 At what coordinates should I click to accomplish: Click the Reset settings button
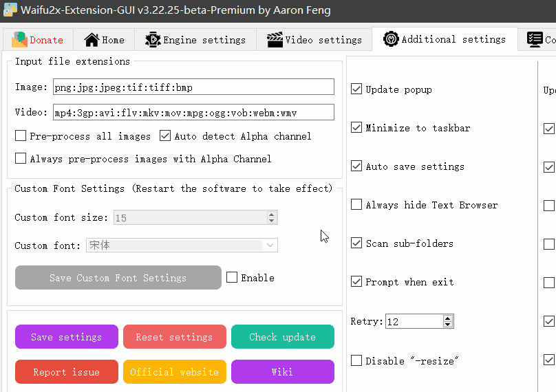175,337
